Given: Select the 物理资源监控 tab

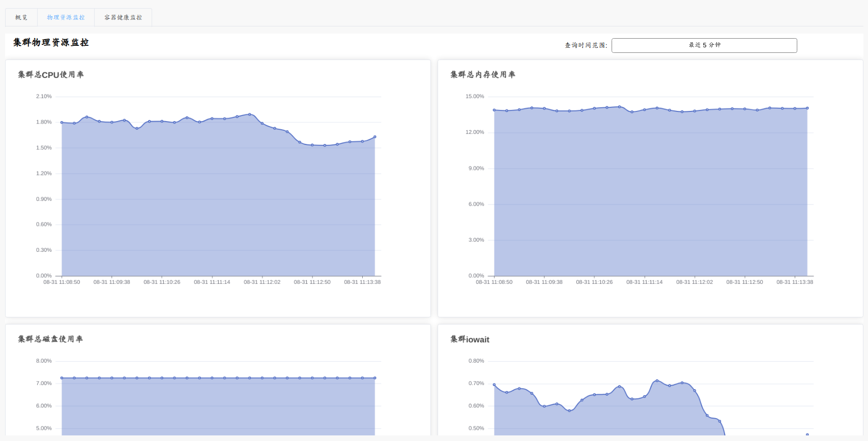Looking at the screenshot, I should pyautogui.click(x=66, y=17).
